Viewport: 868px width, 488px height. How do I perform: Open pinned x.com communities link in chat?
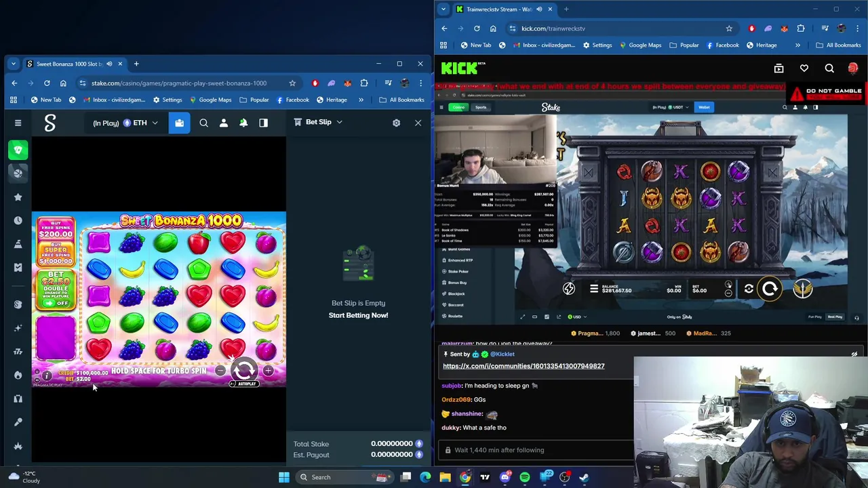click(x=524, y=366)
